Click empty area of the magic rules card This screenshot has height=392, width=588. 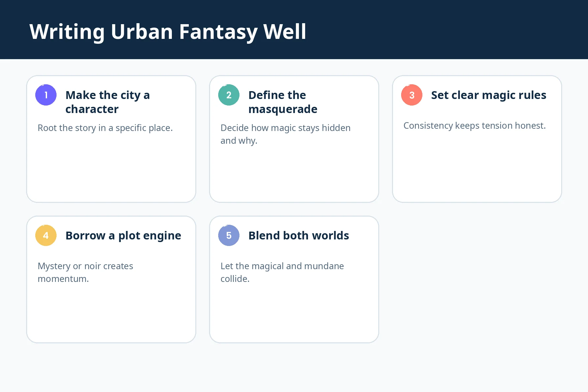pos(477,167)
